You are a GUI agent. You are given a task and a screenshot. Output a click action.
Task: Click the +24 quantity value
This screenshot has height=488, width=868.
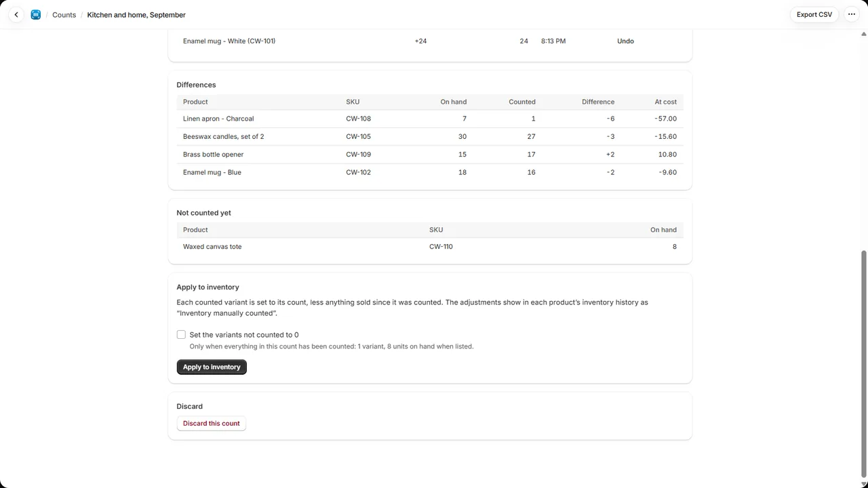pos(420,41)
